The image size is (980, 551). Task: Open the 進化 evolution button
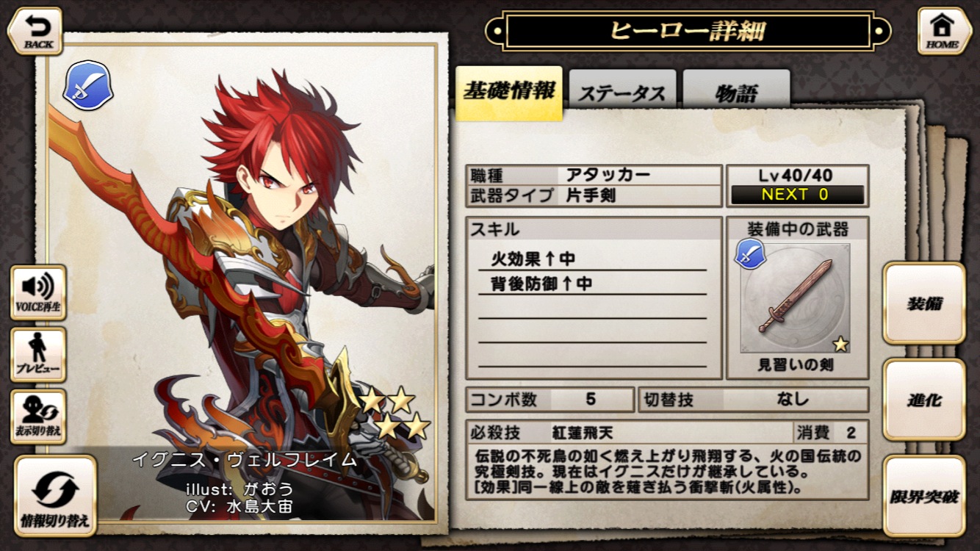[x=924, y=400]
